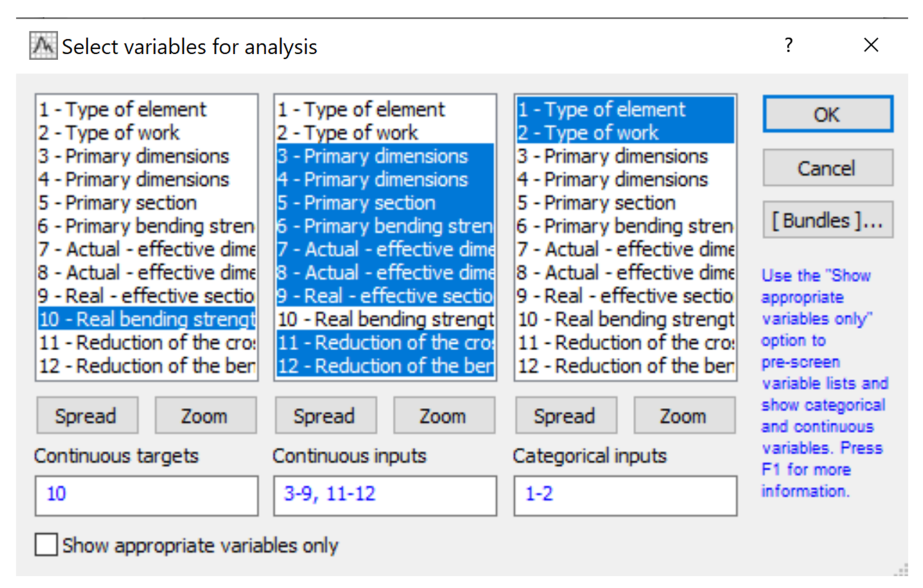Select 10 - Real bending strength in targets list
The image size is (923, 588).
click(x=146, y=319)
